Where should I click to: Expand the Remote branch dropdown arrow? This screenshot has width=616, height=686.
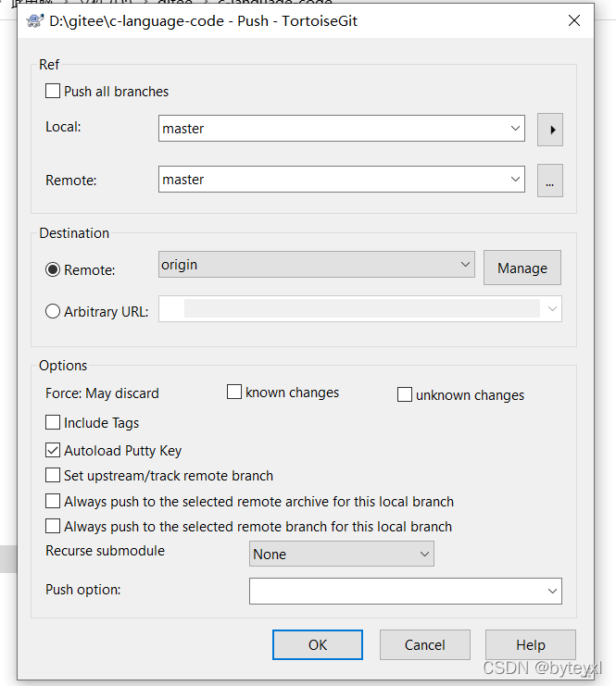coord(515,179)
